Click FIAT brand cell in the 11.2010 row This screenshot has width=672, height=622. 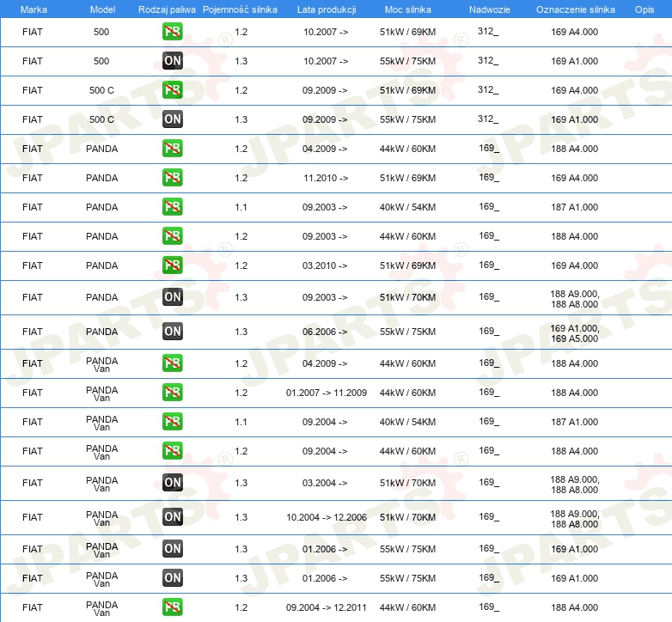(x=33, y=178)
